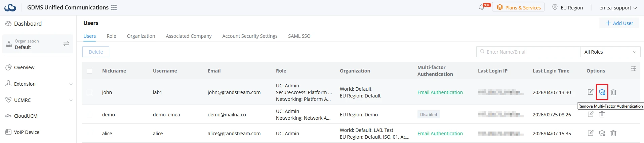Open the notifications bell
The width and height of the screenshot is (644, 143).
482,7
